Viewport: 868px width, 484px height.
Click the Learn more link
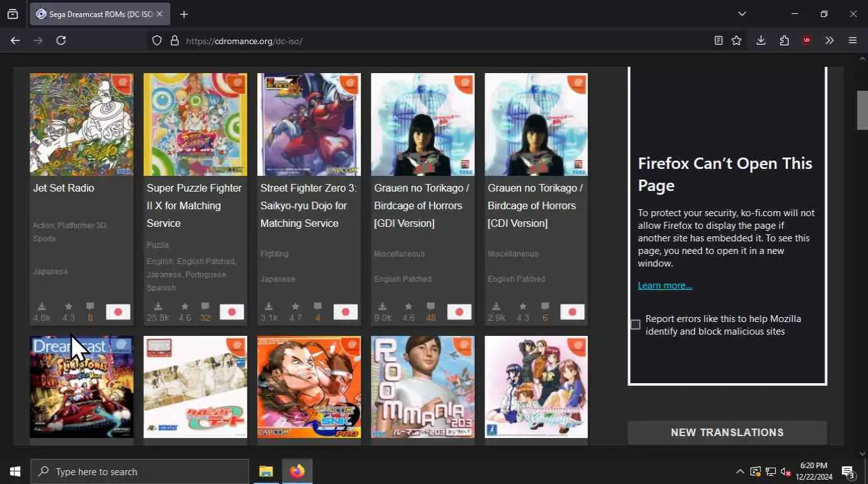point(665,285)
